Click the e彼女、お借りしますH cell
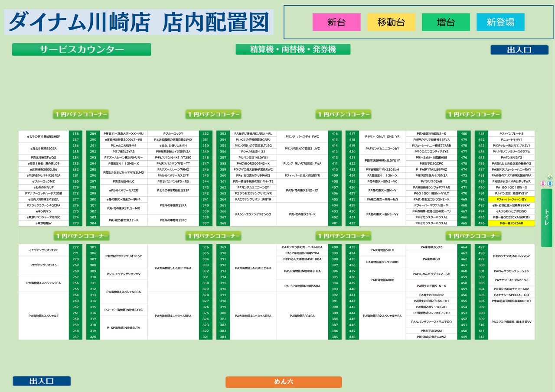Screen dimensions: 555x392 (173, 146)
